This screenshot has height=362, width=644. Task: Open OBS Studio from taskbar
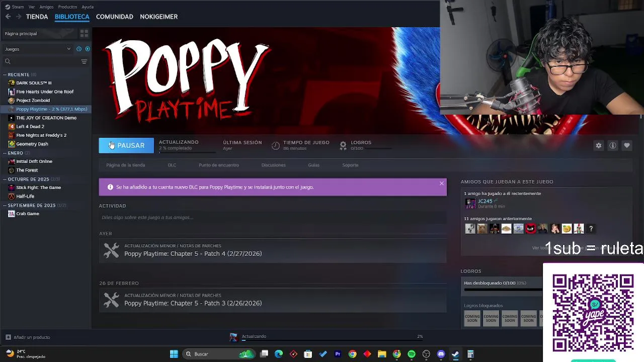pyautogui.click(x=427, y=354)
